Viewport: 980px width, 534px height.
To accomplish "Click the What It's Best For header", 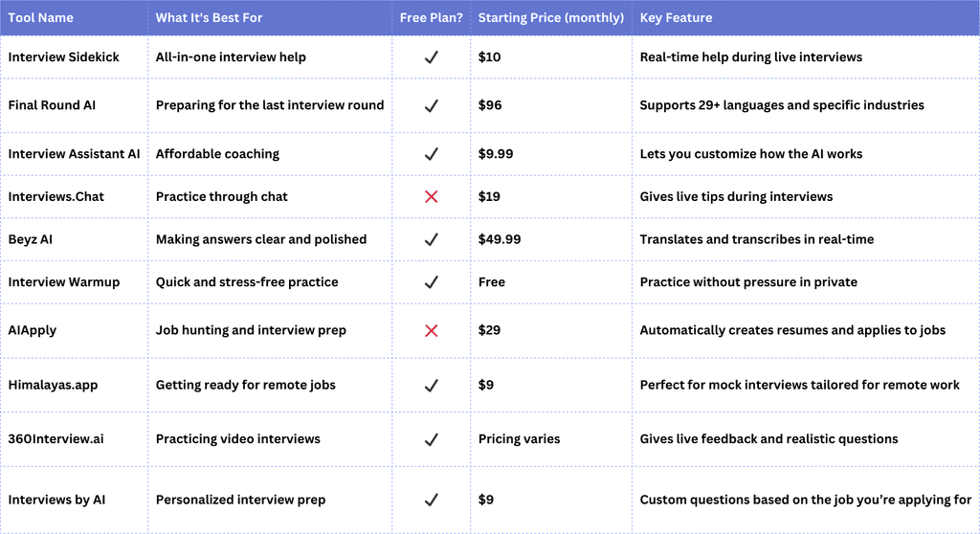I will (x=209, y=17).
